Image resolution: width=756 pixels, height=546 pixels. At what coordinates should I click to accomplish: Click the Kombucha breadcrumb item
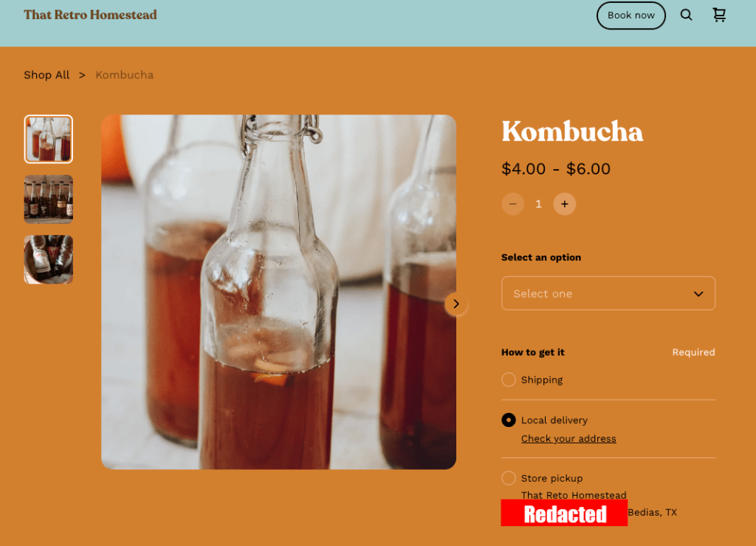click(124, 75)
